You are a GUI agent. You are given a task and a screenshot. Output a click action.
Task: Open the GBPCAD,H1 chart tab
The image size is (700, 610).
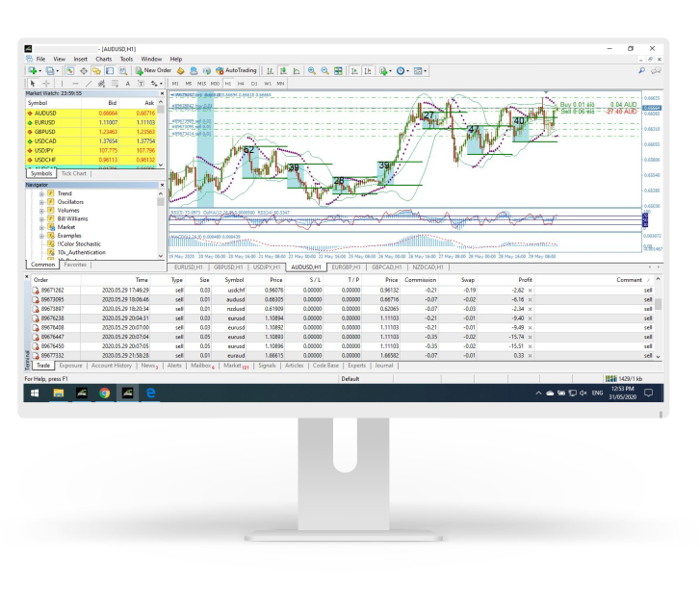point(387,267)
